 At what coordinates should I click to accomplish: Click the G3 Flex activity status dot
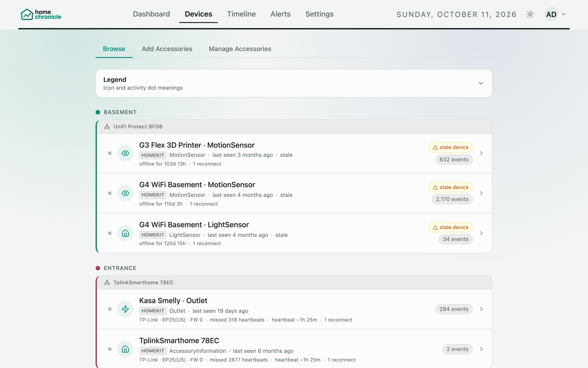coord(110,153)
